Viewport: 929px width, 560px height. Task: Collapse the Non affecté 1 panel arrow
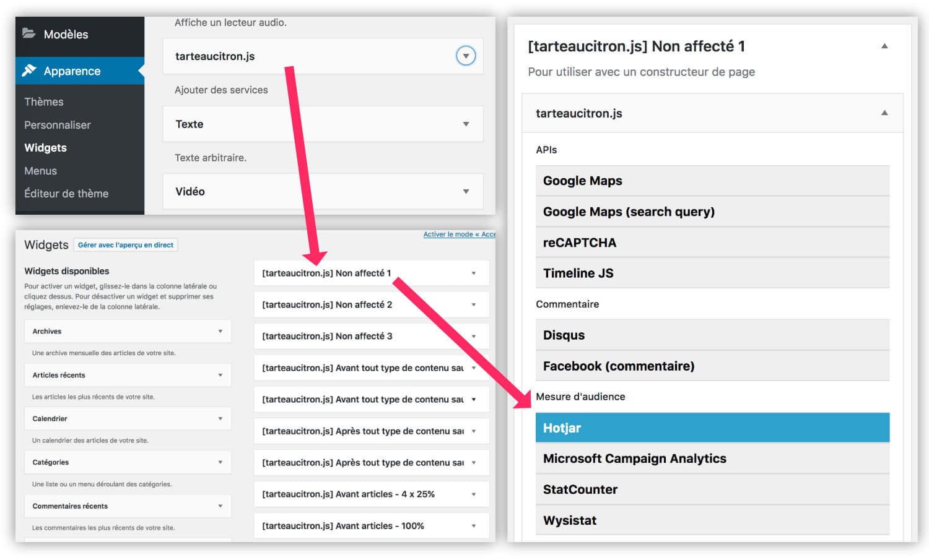tap(884, 46)
